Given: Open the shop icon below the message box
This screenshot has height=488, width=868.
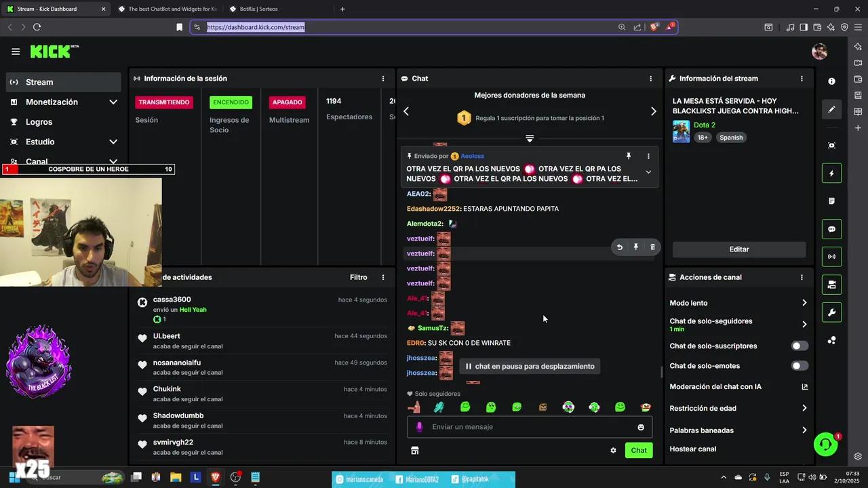Looking at the screenshot, I should (x=415, y=450).
